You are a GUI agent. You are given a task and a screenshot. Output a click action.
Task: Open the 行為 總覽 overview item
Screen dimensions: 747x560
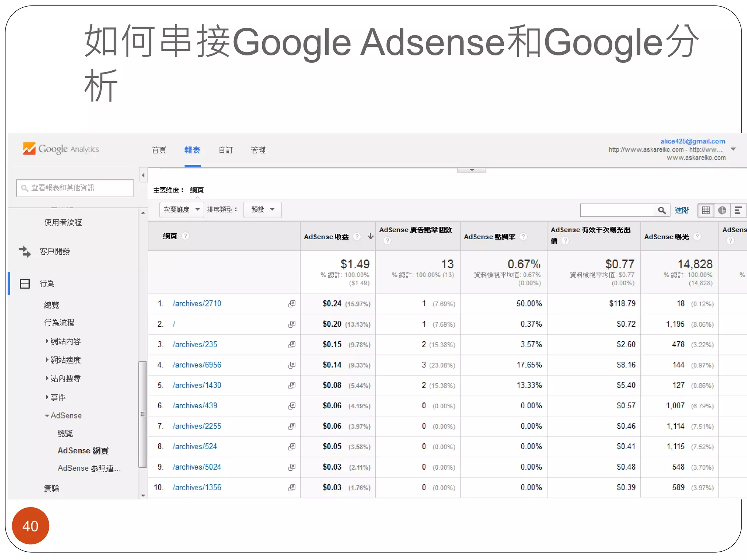coord(51,305)
